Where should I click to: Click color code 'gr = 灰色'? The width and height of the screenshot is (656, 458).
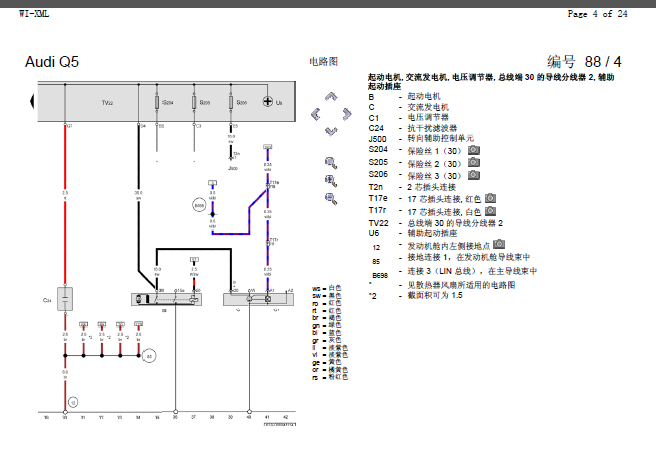(327, 340)
